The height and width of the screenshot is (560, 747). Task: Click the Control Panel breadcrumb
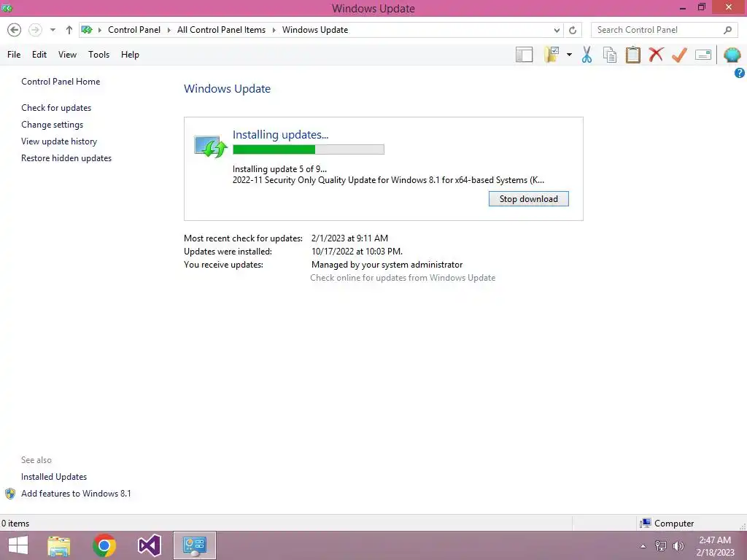[x=134, y=29]
